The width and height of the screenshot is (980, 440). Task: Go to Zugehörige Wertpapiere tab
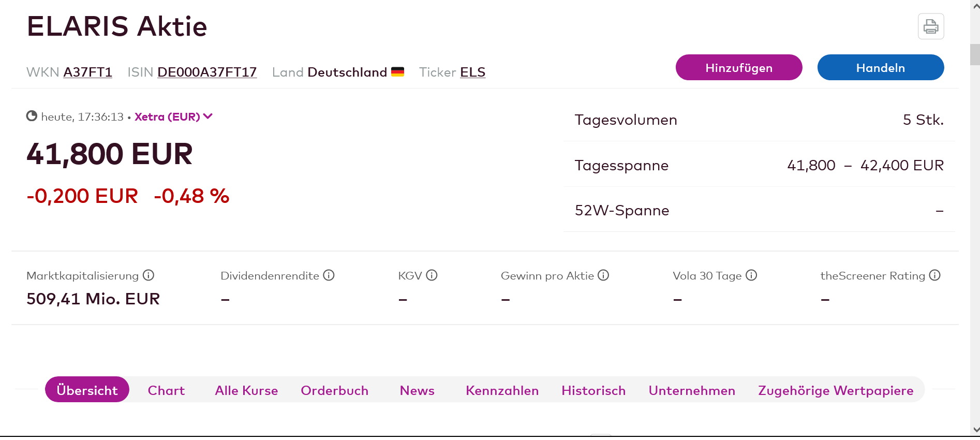836,390
